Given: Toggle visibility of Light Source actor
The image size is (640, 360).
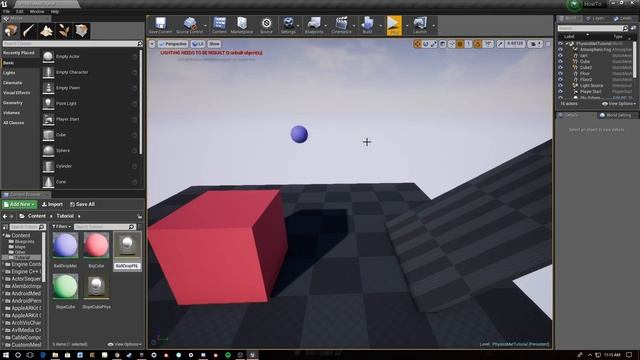Looking at the screenshot, I should [x=560, y=86].
